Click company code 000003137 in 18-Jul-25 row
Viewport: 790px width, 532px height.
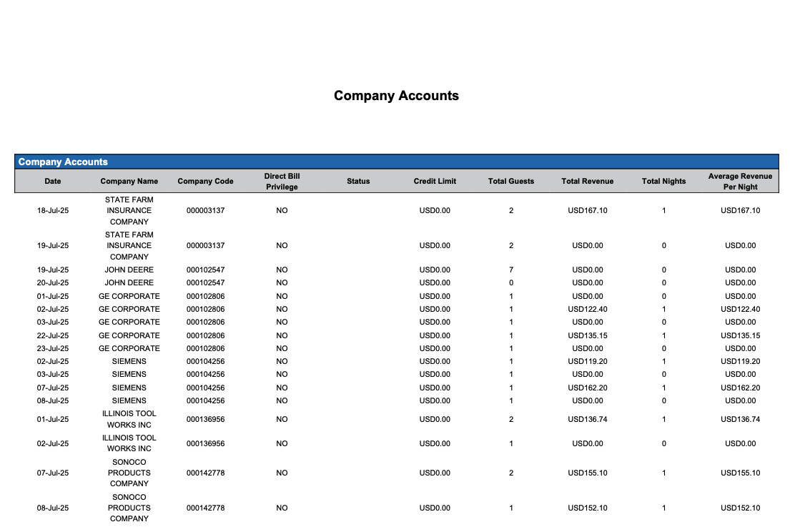[x=205, y=211]
